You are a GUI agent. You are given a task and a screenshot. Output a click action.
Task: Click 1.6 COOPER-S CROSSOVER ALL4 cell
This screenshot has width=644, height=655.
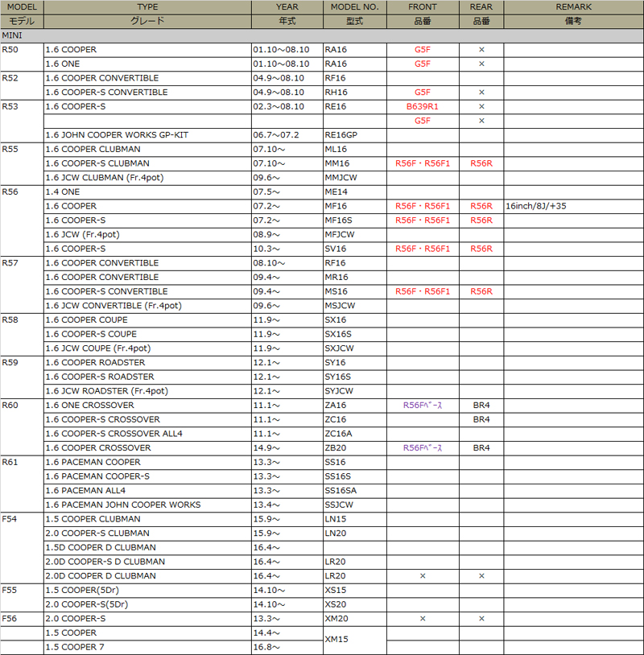click(x=147, y=433)
